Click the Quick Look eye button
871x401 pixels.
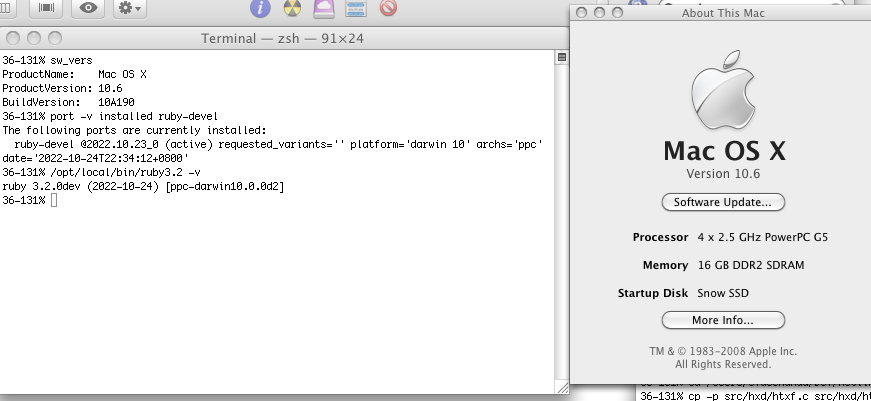pyautogui.click(x=88, y=8)
